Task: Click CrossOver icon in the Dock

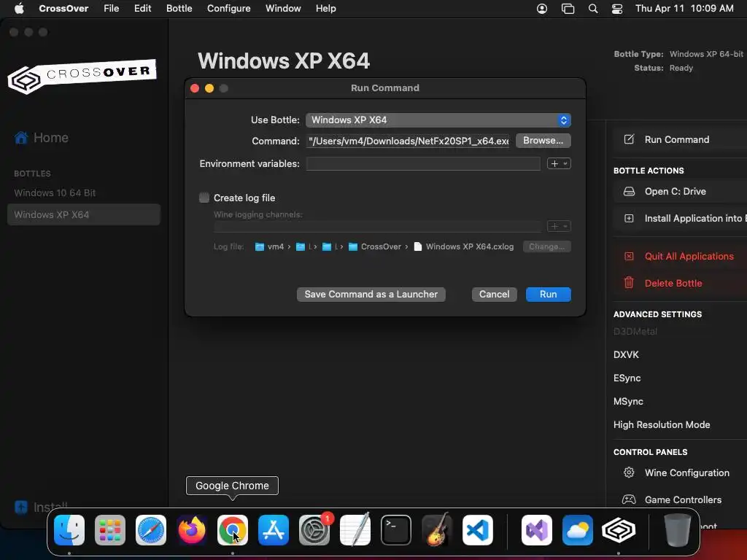Action: click(x=619, y=530)
